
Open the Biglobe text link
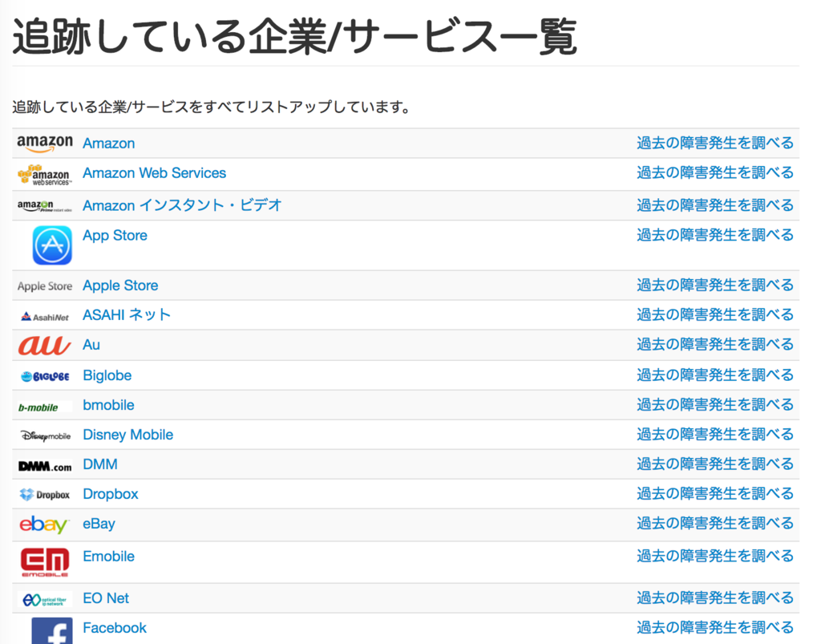pos(107,376)
